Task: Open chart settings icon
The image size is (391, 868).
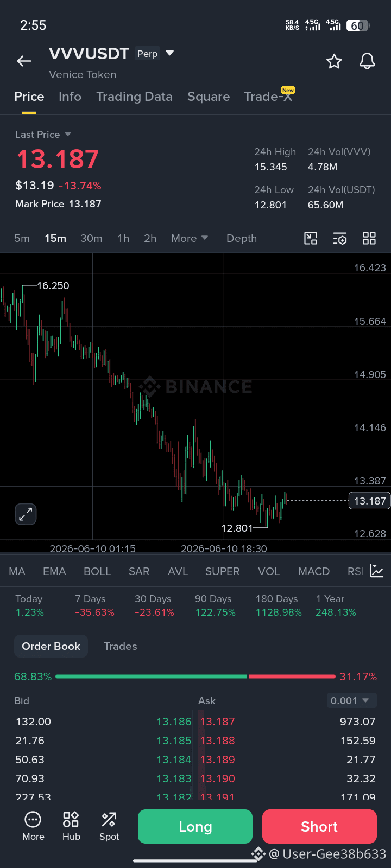Action: click(x=340, y=238)
